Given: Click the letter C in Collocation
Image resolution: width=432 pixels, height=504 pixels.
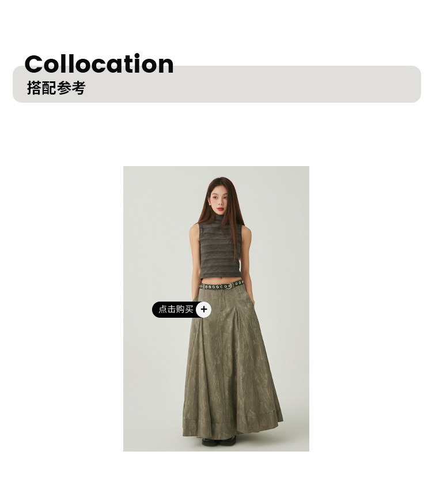Looking at the screenshot, I should point(33,64).
